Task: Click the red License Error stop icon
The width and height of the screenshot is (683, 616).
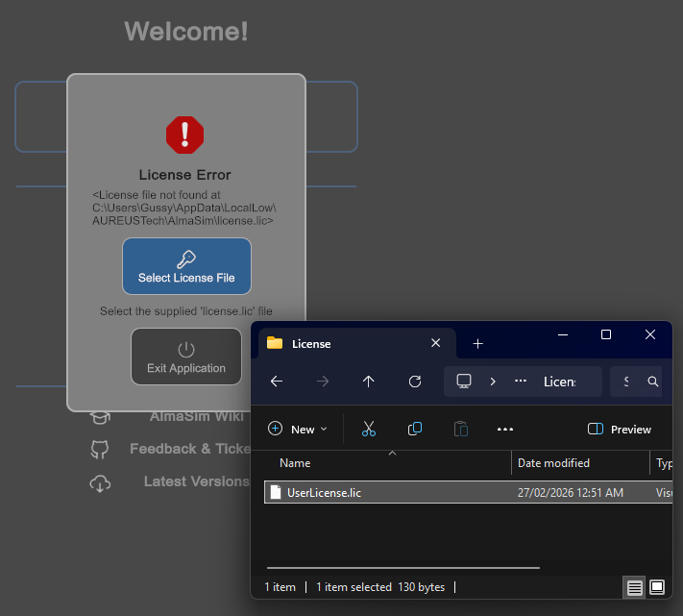Action: click(x=184, y=136)
